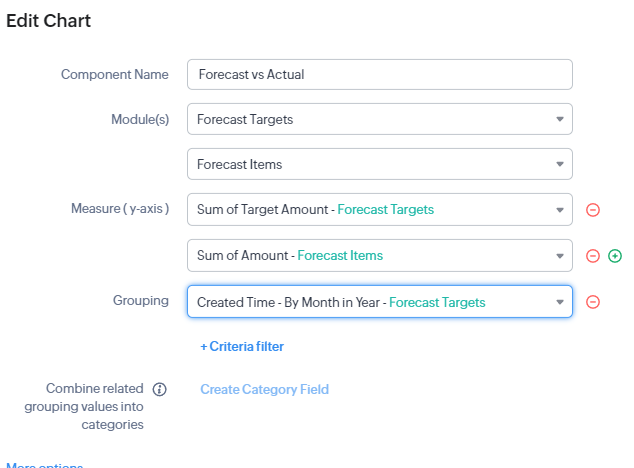Remove the Sum of Target Amount measure
The width and height of the screenshot is (634, 468).
point(592,210)
